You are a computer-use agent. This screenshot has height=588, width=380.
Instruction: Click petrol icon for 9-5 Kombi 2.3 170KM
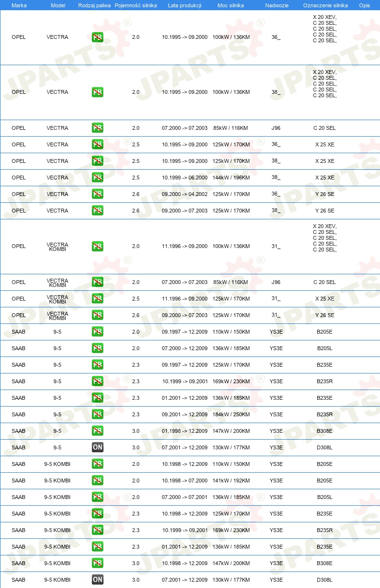(x=98, y=514)
